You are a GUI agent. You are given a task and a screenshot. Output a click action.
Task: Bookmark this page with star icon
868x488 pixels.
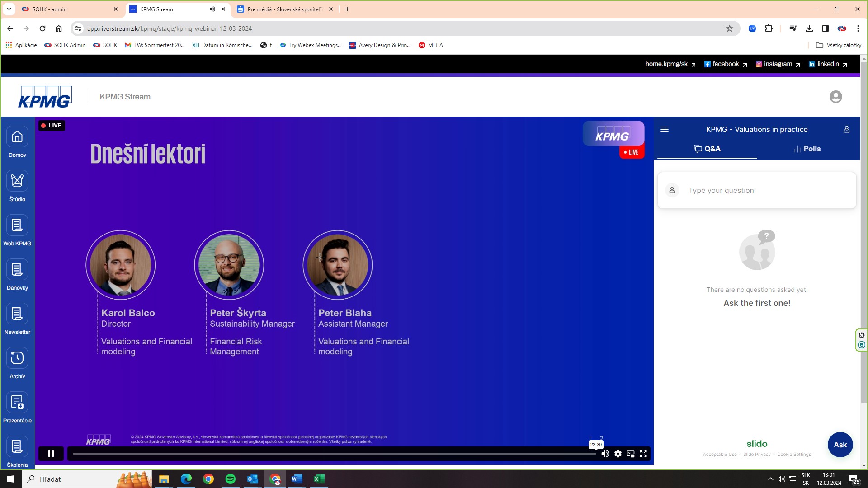click(730, 28)
